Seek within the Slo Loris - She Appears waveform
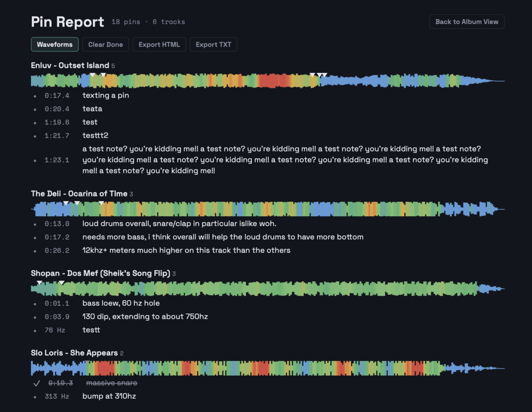Screen dimensions: 532x412 click(x=268, y=368)
